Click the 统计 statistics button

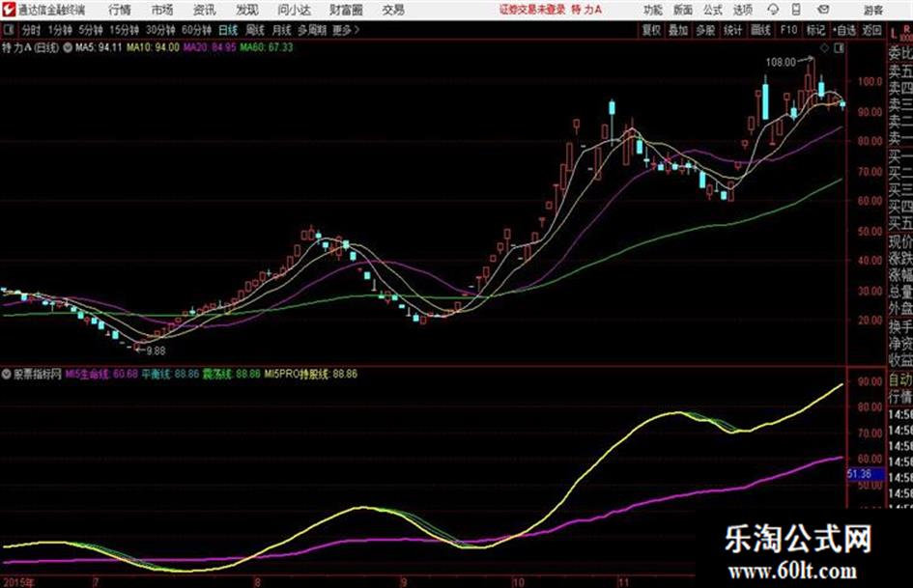[733, 30]
